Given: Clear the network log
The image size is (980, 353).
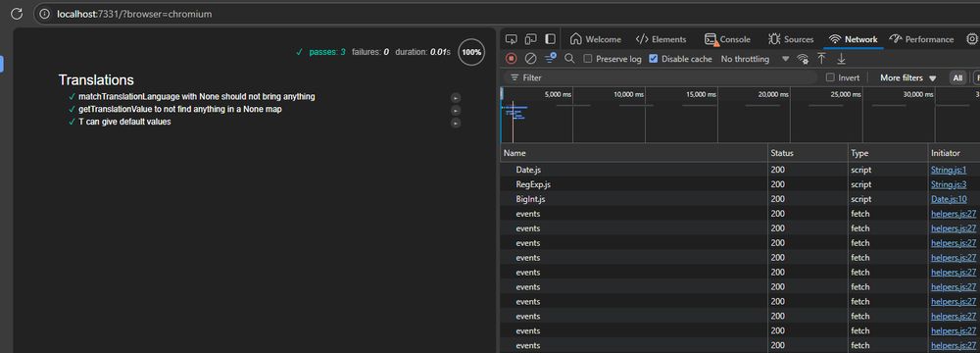Looking at the screenshot, I should click(x=530, y=58).
